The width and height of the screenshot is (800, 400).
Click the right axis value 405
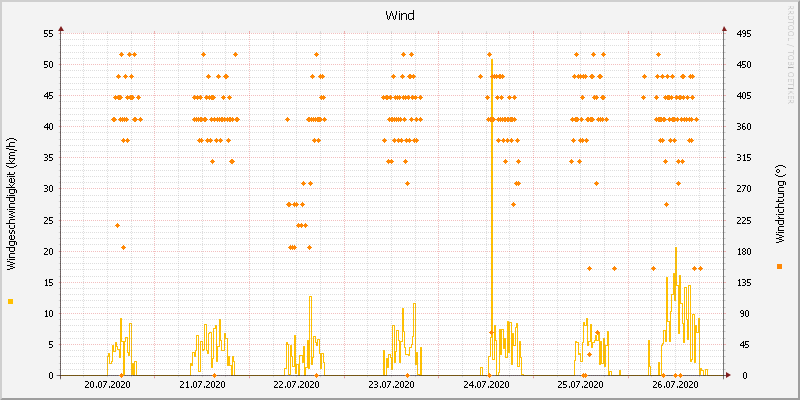coord(744,96)
